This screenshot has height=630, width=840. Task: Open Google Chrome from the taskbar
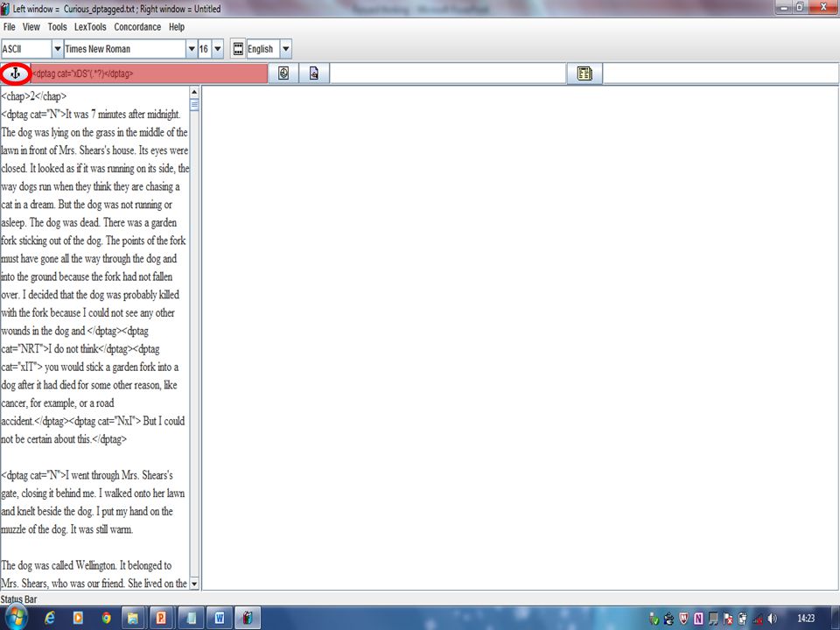tap(106, 619)
